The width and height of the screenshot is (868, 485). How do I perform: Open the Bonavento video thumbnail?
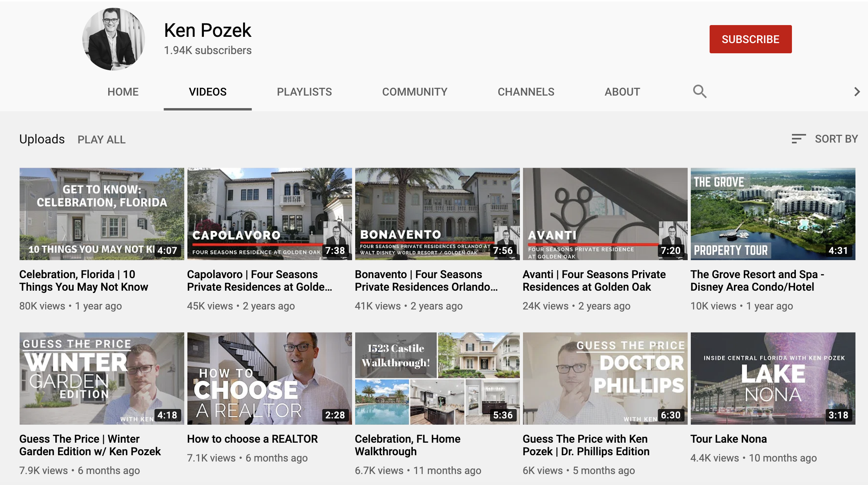click(438, 214)
